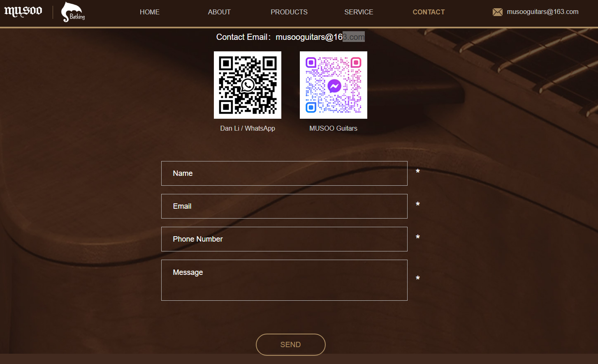Submit the form with SEND button
The image size is (598, 364).
[291, 345]
